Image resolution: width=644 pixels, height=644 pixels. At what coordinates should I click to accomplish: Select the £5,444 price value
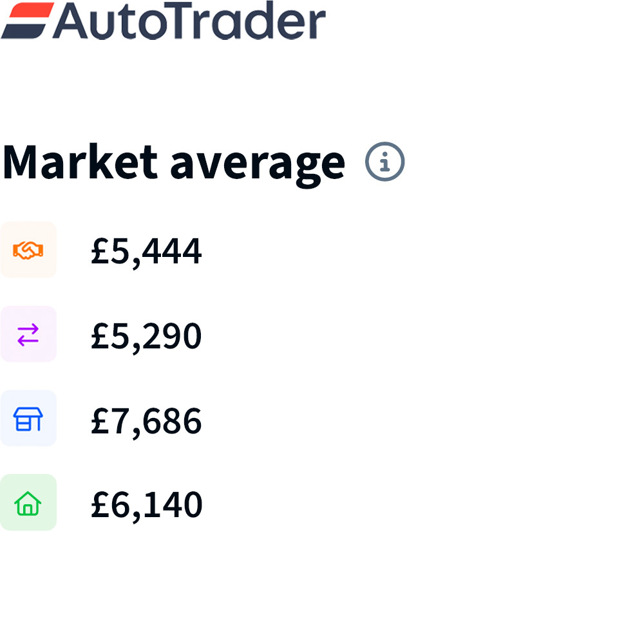(146, 252)
